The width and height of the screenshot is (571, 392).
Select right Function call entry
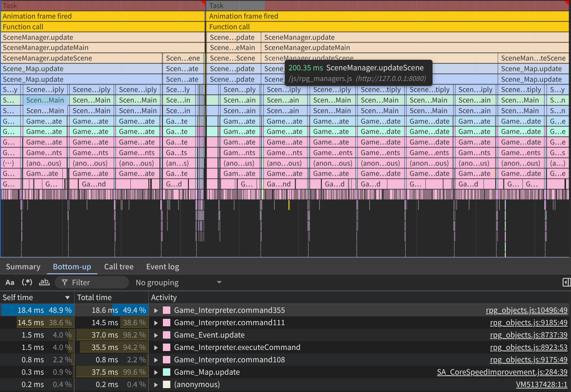pos(388,27)
